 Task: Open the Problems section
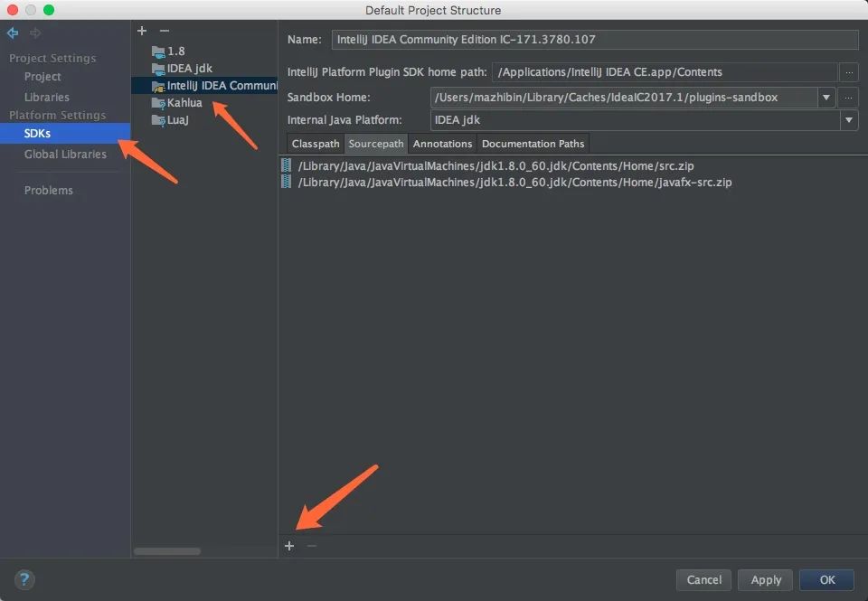(49, 190)
